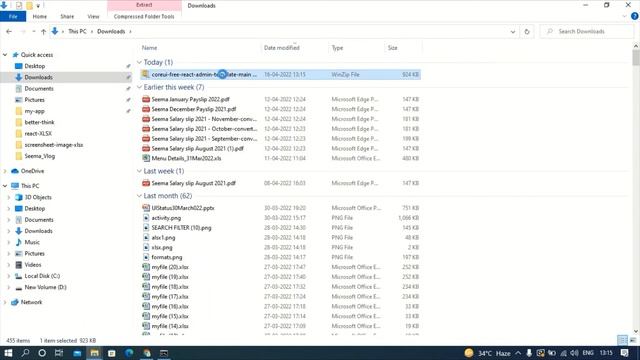This screenshot has width=640, height=360.
Task: Go back with the Back arrow
Action: 9,31
